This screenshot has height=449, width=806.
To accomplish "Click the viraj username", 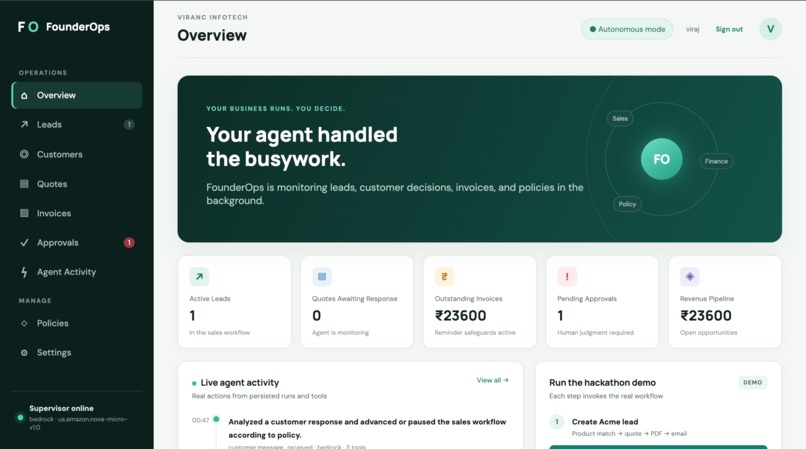I will (x=692, y=29).
